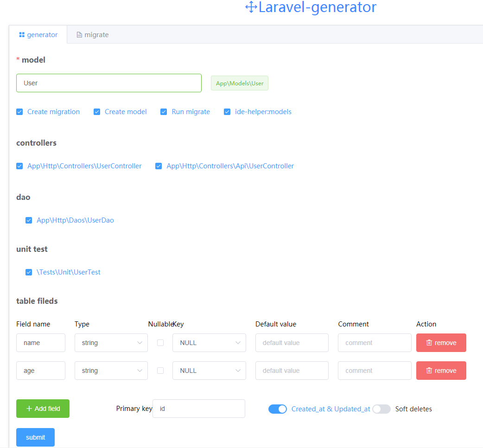483x448 pixels.
Task: Remove the age field row
Action: 441,371
